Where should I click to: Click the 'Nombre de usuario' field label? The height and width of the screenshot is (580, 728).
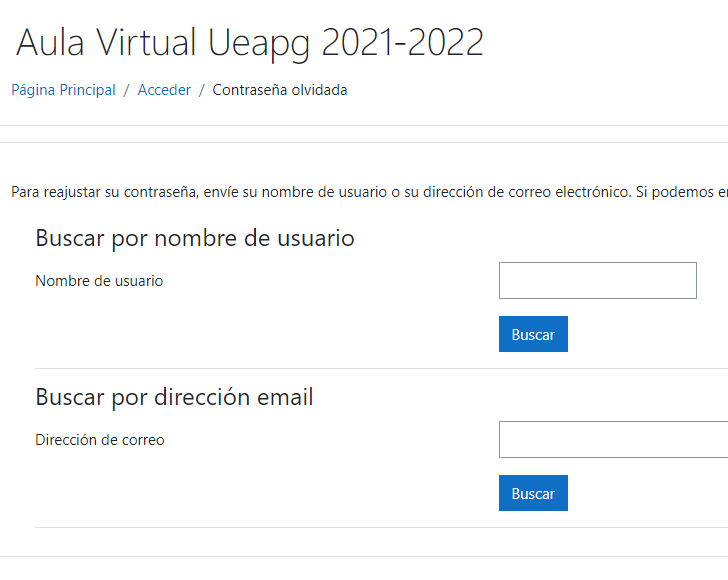click(x=99, y=281)
